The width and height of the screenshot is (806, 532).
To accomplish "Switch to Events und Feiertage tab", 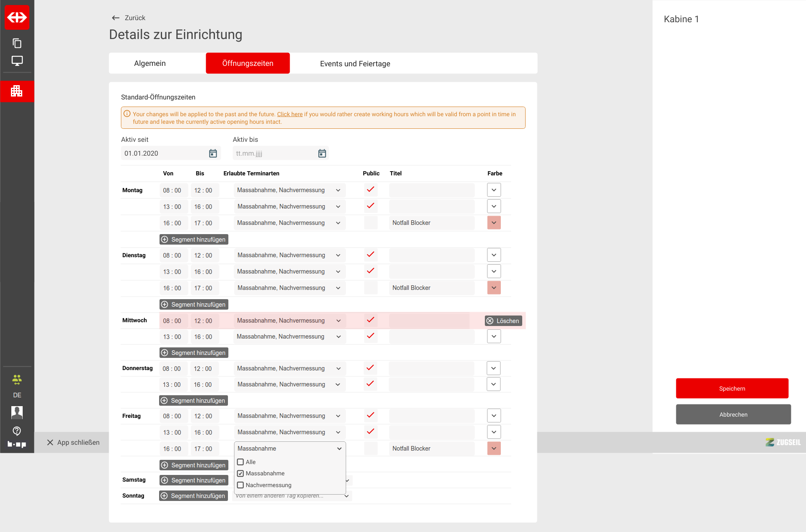I will tap(355, 64).
